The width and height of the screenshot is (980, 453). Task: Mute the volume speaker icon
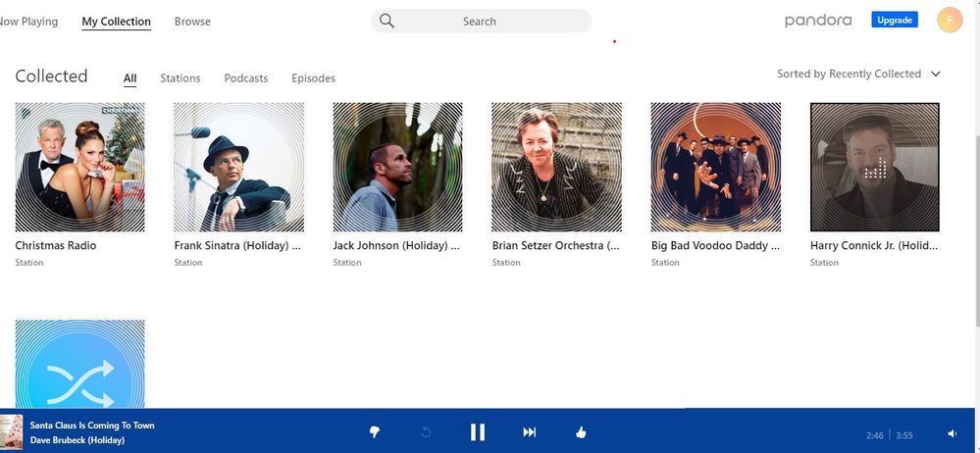point(952,433)
